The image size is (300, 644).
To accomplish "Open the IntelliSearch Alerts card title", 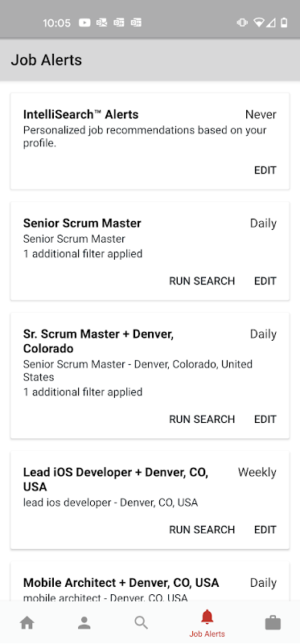I will (81, 114).
